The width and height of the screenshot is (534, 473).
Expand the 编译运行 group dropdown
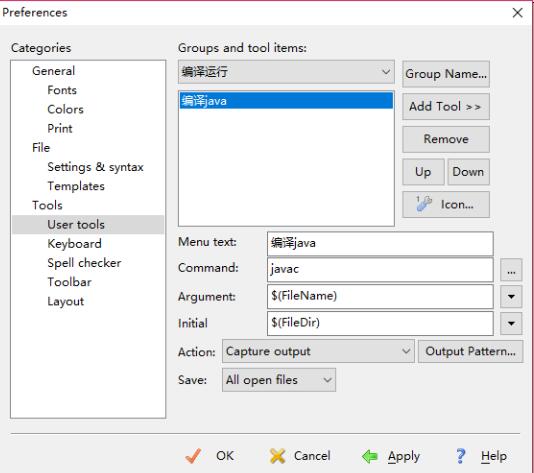pyautogui.click(x=286, y=72)
